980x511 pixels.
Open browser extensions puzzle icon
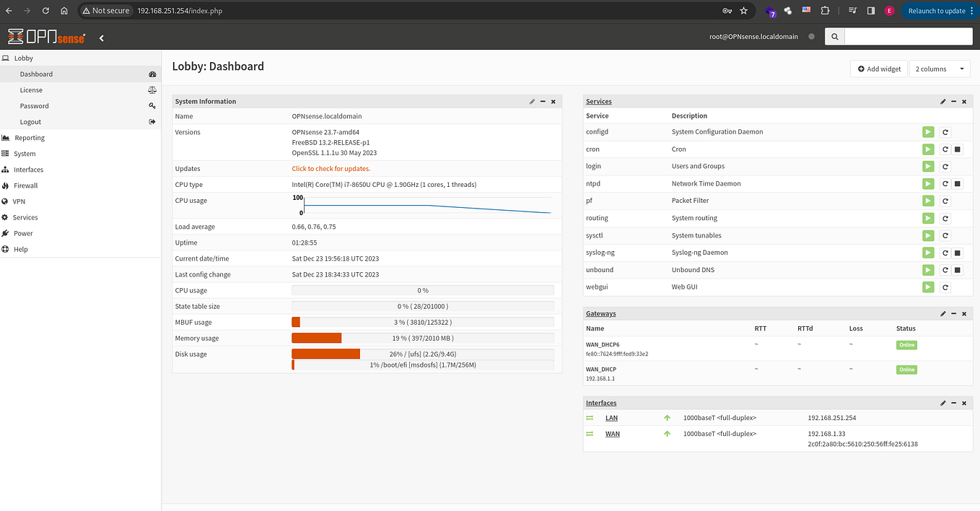coord(825,11)
